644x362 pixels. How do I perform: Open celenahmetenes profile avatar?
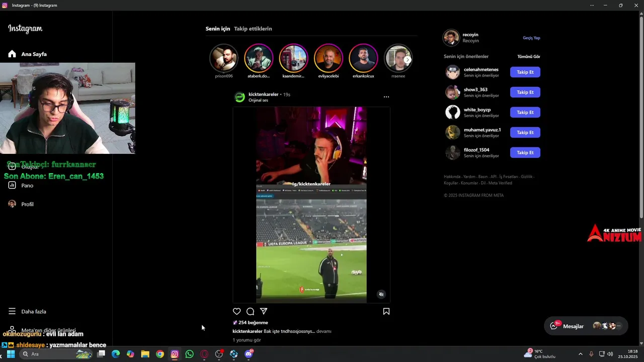453,72
